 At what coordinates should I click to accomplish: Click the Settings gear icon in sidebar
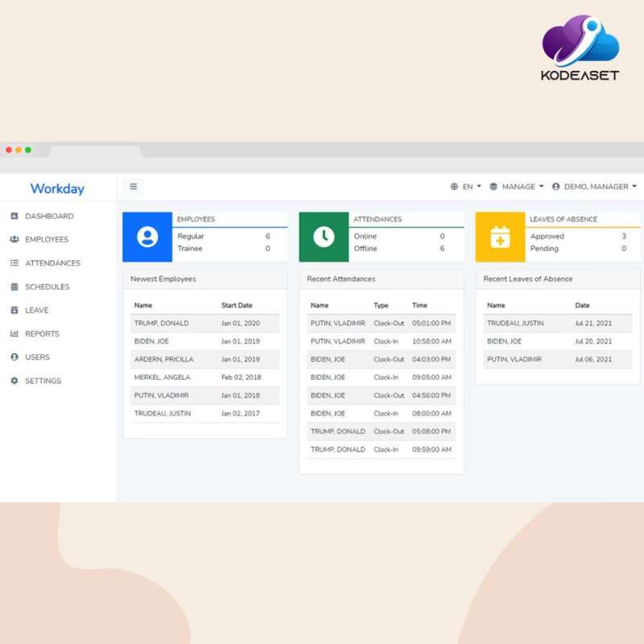[x=14, y=382]
